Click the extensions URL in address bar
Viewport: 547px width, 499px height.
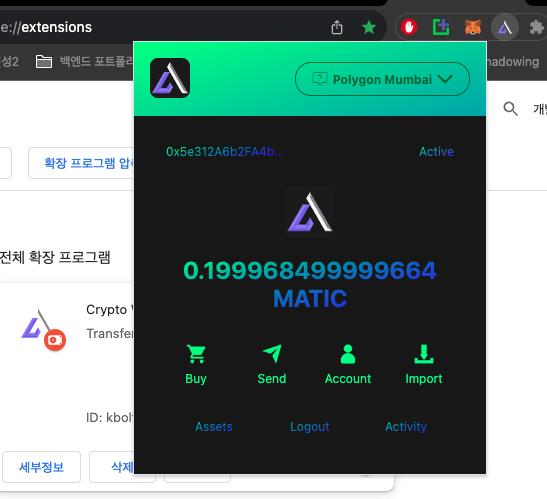pyautogui.click(x=46, y=27)
